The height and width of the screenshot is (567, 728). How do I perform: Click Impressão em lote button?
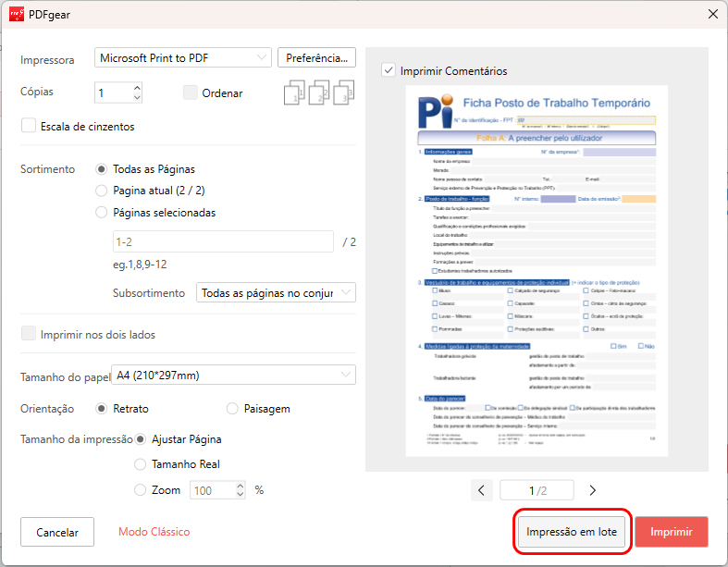tap(574, 532)
